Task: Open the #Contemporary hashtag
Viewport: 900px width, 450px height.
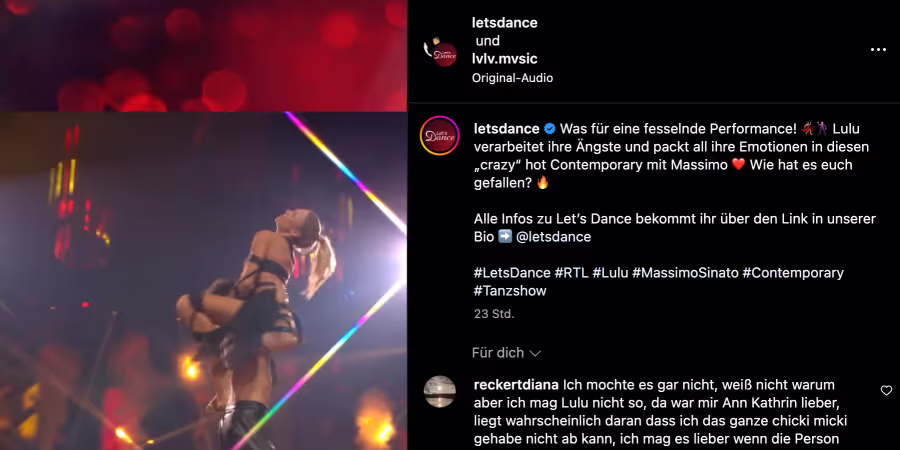Action: pos(793,273)
